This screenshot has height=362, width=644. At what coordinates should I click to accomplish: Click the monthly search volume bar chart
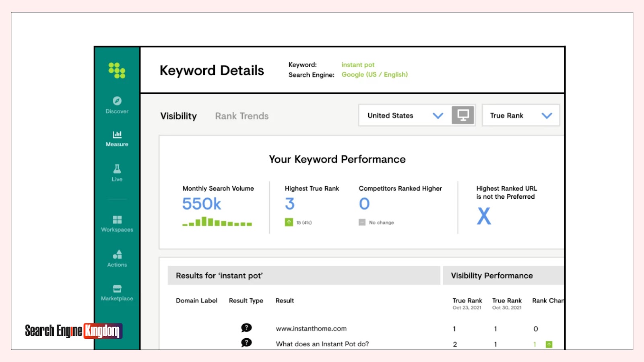217,222
